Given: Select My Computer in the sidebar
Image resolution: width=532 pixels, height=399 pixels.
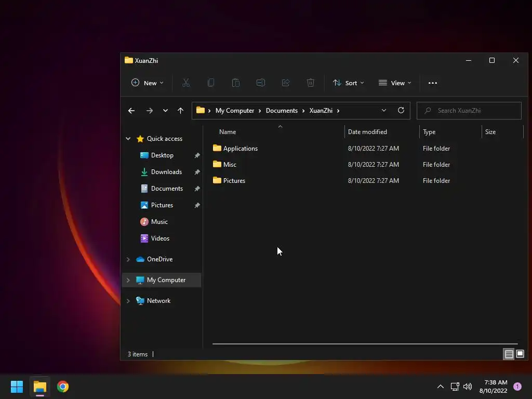Looking at the screenshot, I should pos(166,280).
